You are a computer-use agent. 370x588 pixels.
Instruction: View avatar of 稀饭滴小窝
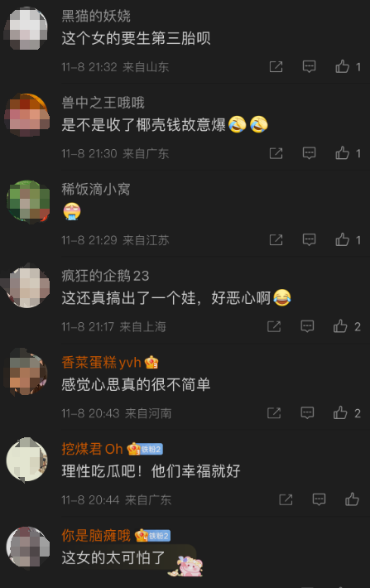pos(27,201)
